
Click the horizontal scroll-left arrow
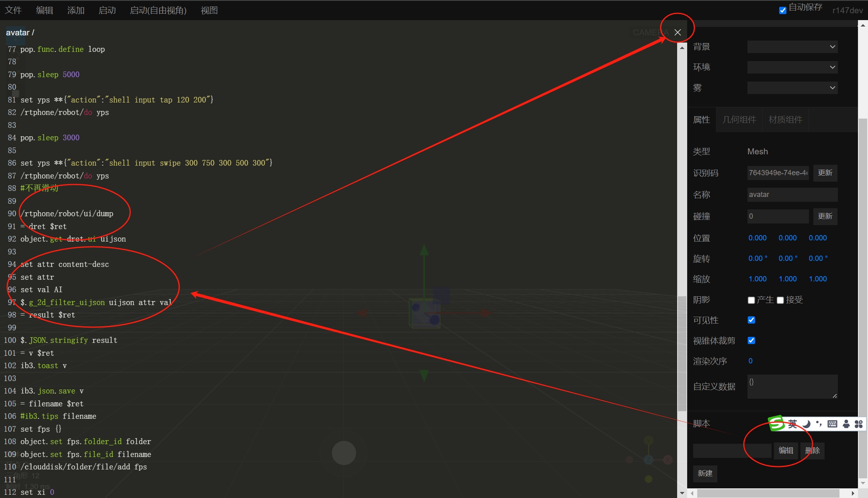point(692,493)
